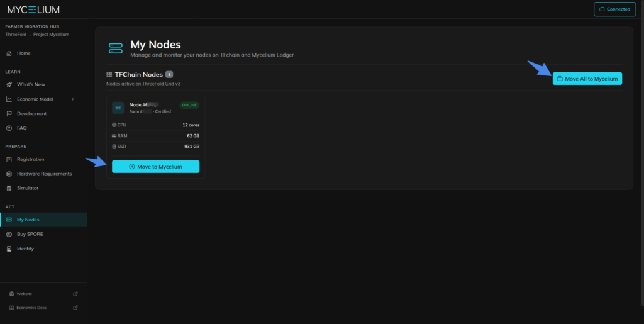Image resolution: width=644 pixels, height=324 pixels.
Task: Click the Connected wallet button
Action: [614, 9]
